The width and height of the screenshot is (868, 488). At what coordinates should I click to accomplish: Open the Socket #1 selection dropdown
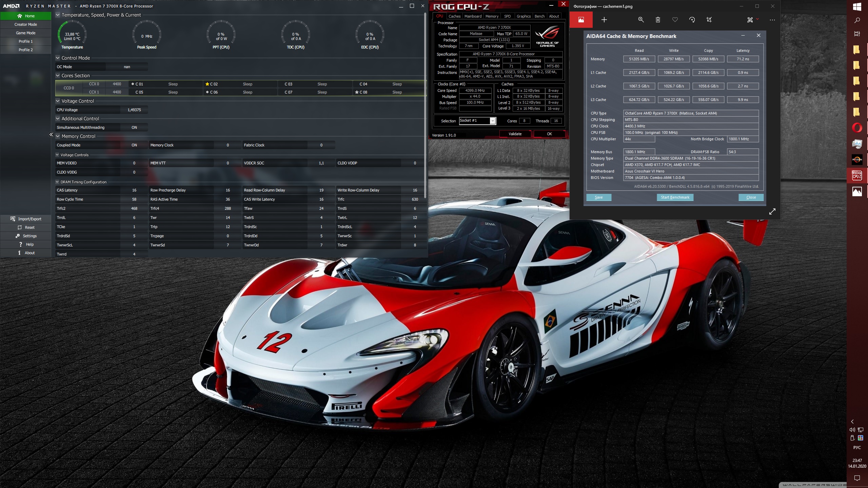tap(493, 121)
